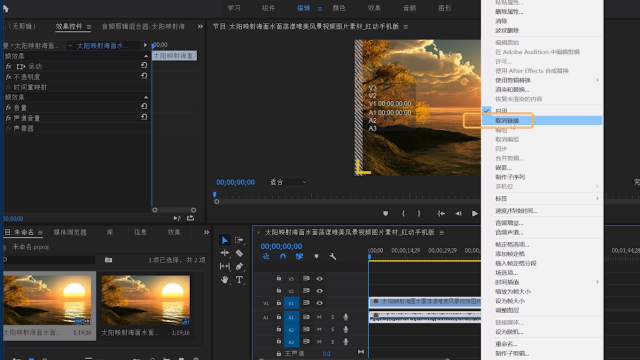Screen dimensions: 640x360
Task: Click the nest-sequence insert icon in timeline
Action: [266, 256]
